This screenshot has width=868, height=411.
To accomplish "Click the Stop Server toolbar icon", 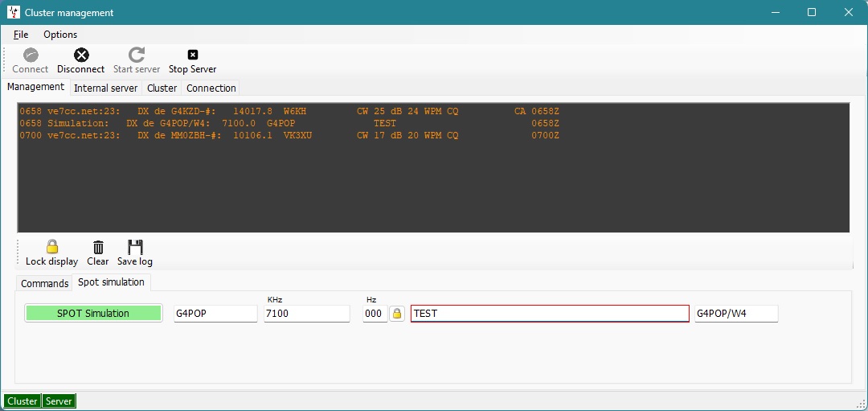I will (x=192, y=55).
